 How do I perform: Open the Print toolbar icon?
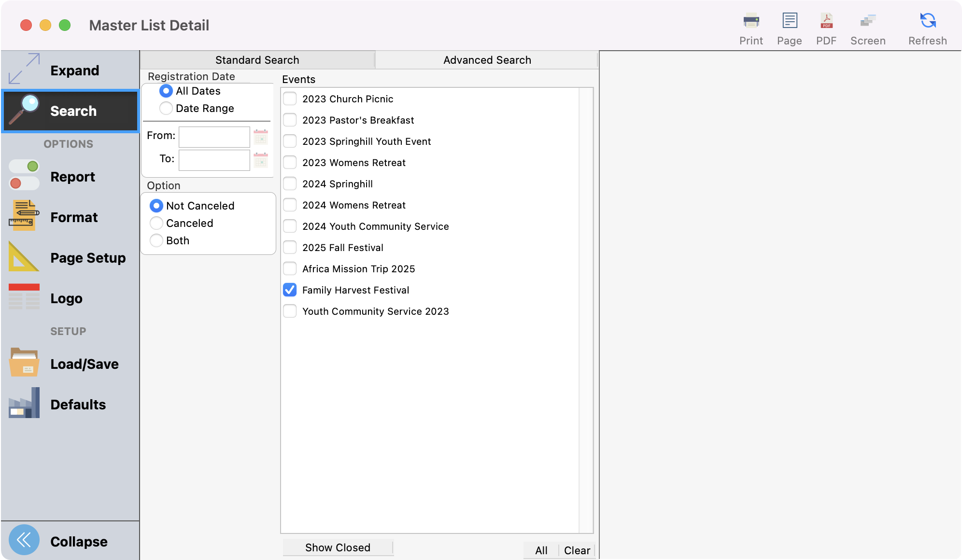pyautogui.click(x=750, y=27)
